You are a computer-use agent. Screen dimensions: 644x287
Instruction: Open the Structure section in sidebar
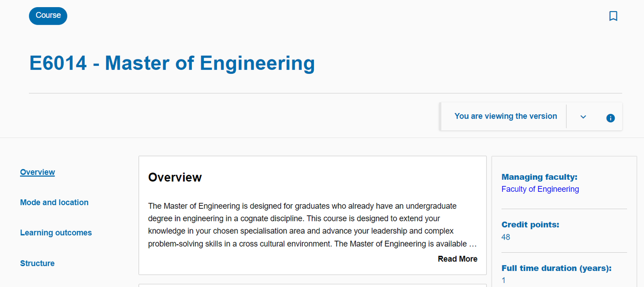tap(37, 263)
